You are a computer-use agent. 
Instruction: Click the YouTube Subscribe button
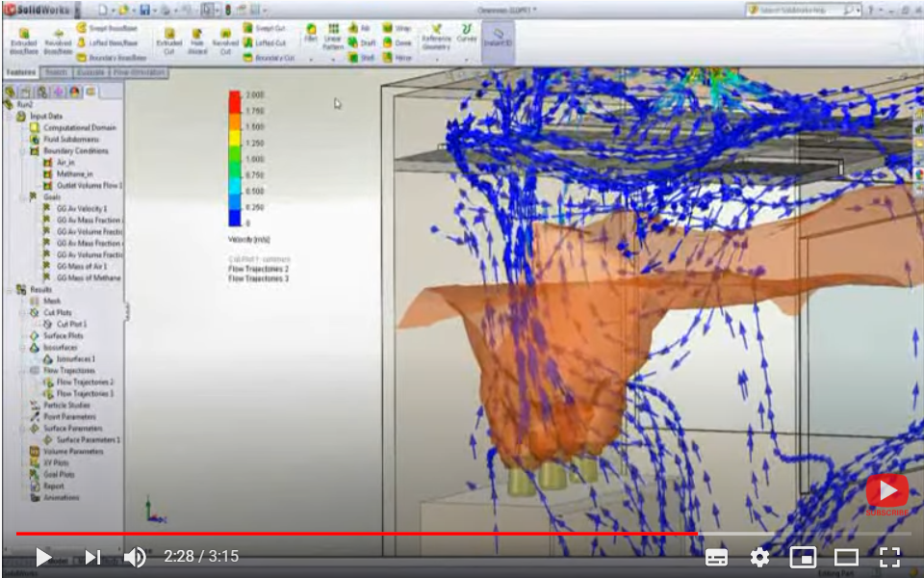[886, 496]
